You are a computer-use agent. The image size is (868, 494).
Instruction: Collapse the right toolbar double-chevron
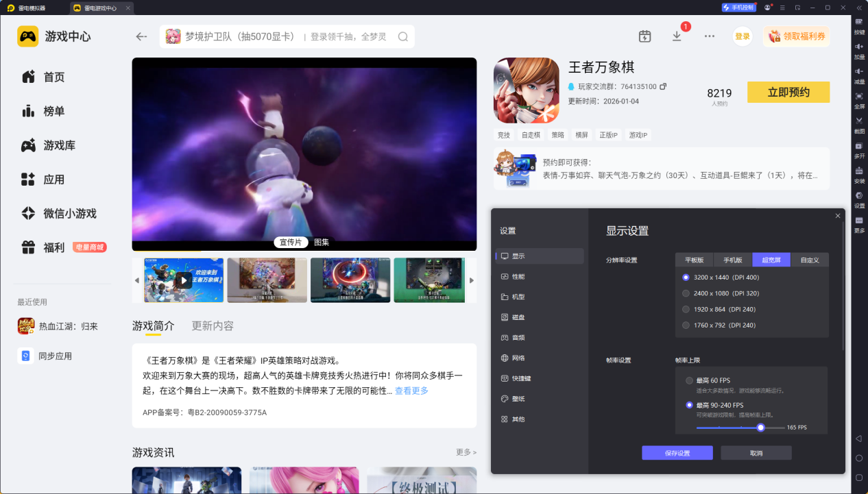859,8
